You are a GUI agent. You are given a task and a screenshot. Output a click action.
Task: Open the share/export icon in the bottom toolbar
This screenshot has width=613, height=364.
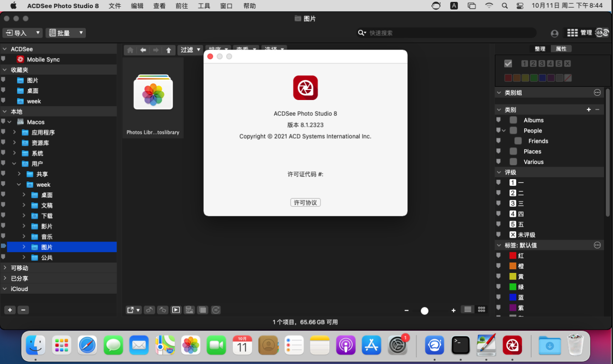coord(134,310)
